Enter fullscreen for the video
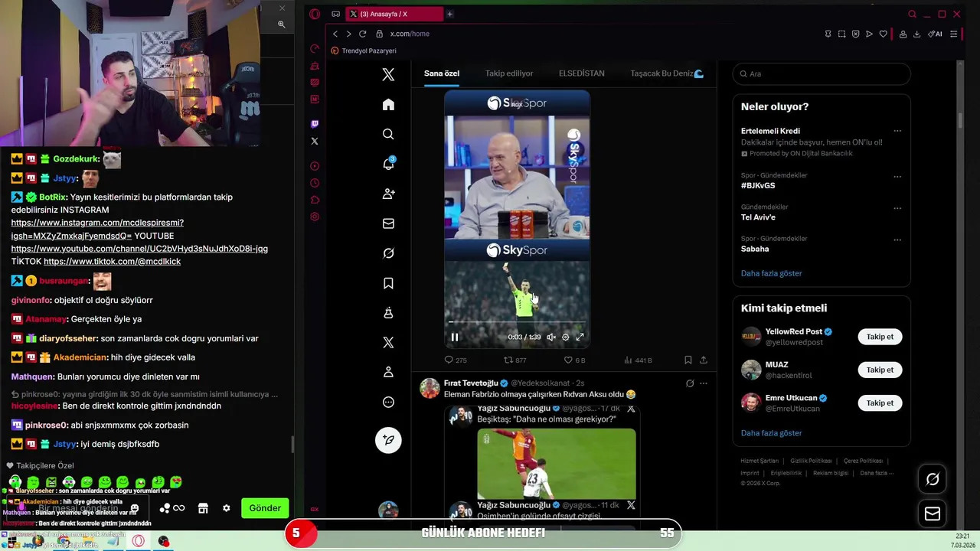This screenshot has width=980, height=551. click(x=580, y=337)
